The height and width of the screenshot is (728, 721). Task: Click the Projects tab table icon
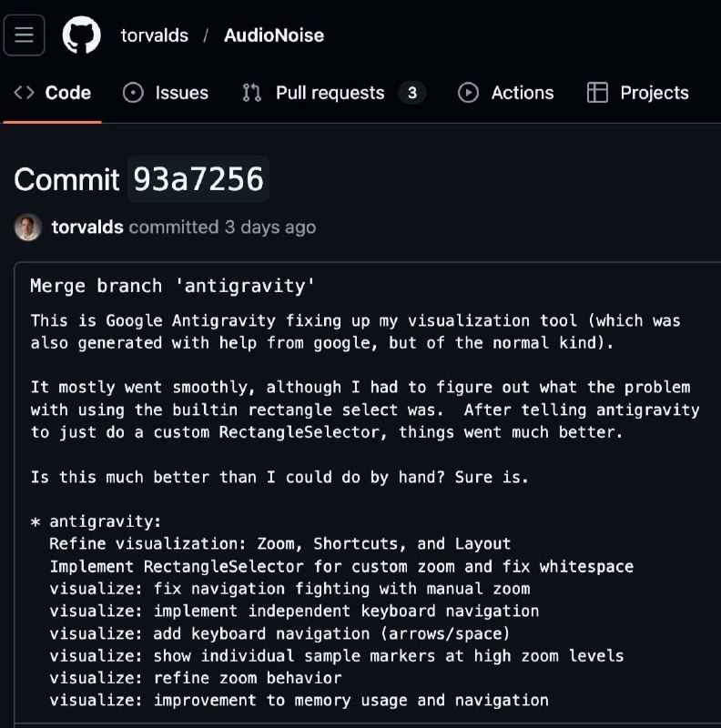pos(597,93)
